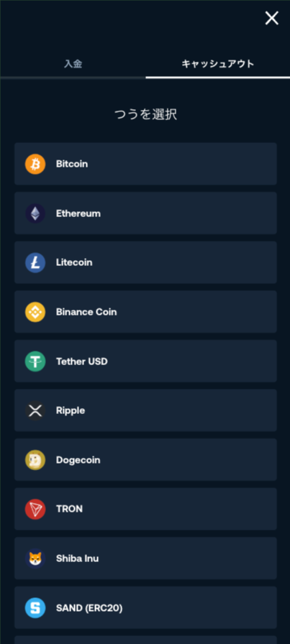Click the Dogecoin dog icon
Screen dimensions: 290x644
(35, 460)
